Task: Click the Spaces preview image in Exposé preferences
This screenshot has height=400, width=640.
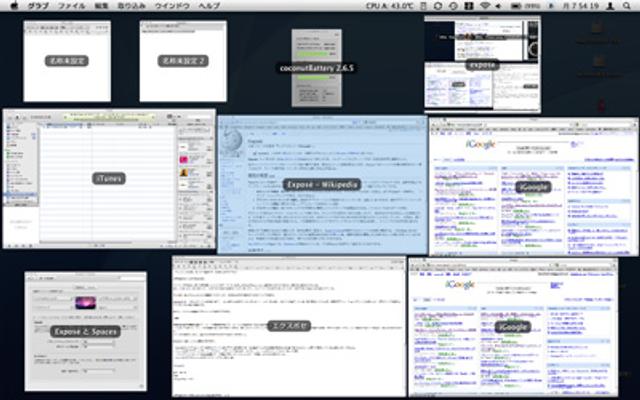Action: [x=86, y=303]
